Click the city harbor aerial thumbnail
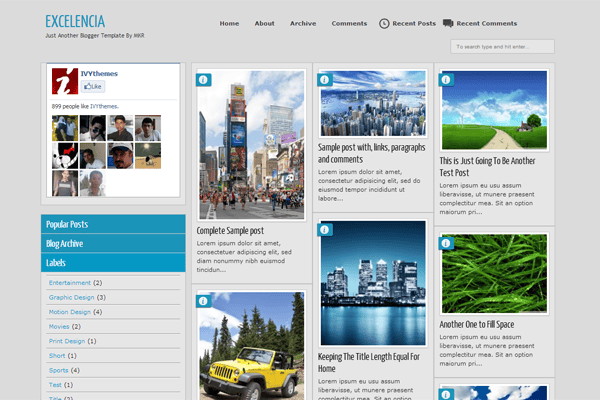Viewport: 600px width, 400px height. 373,103
